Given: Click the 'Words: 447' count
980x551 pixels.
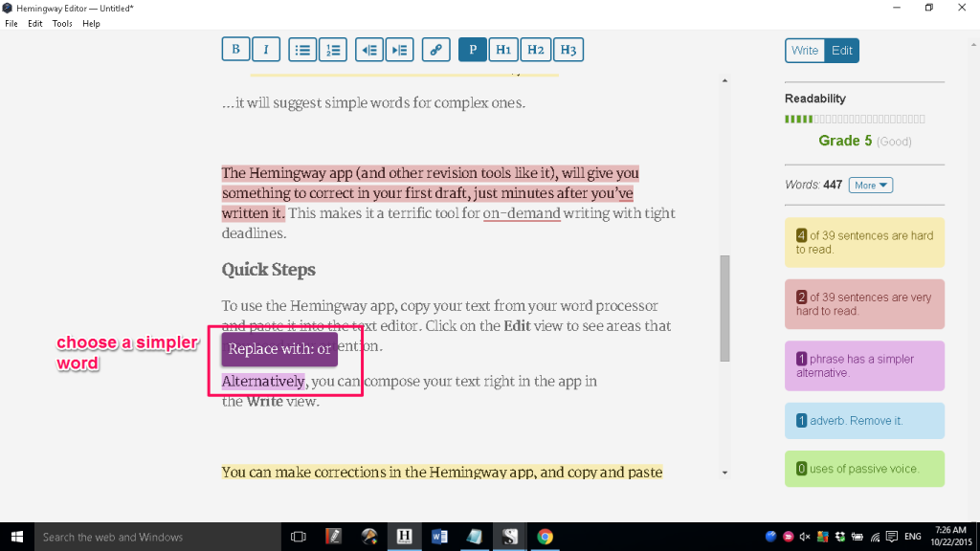Looking at the screenshot, I should click(813, 185).
